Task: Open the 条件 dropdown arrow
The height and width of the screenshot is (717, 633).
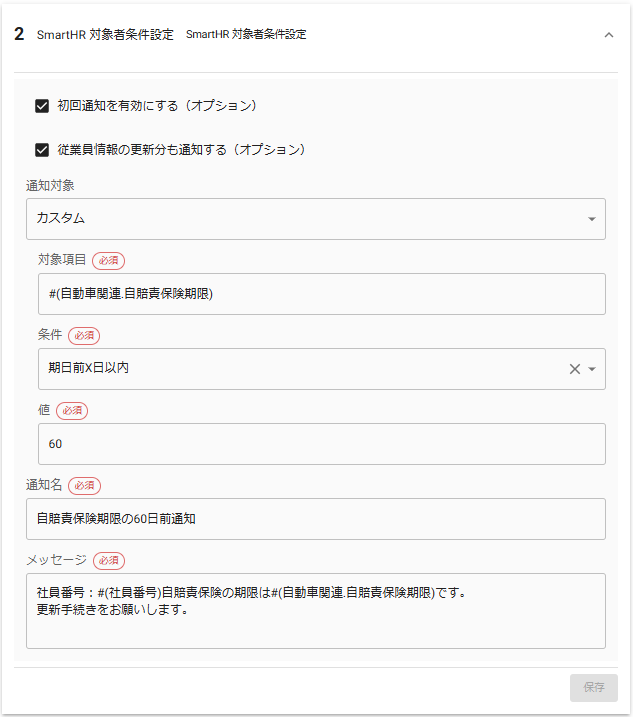Action: (592, 369)
